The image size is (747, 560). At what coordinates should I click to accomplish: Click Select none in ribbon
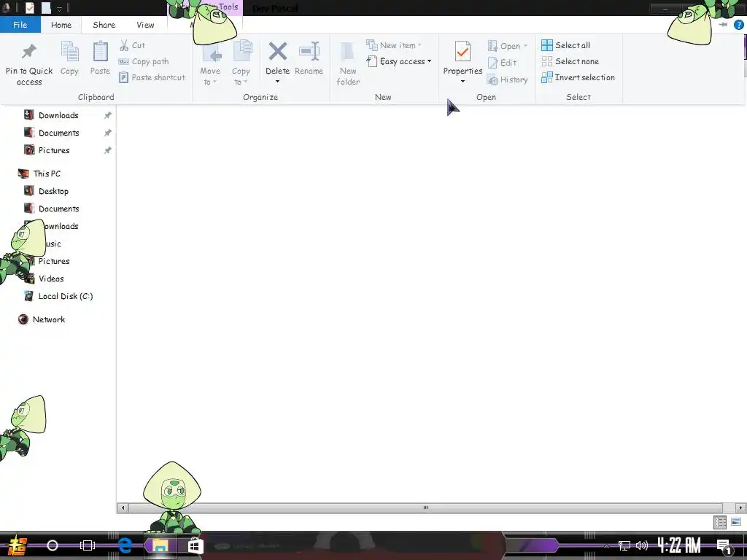point(570,61)
